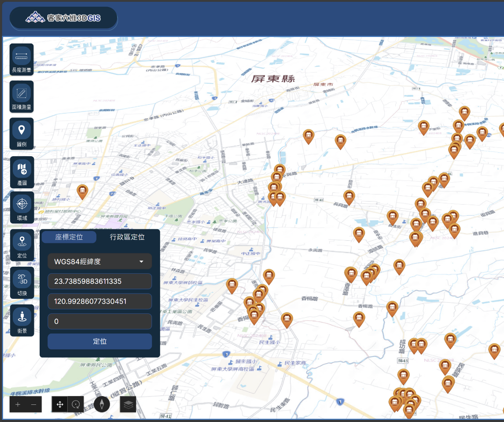The width and height of the screenshot is (504, 422).
Task: Click the 屏東縣民公園 park label
Action: (96, 365)
